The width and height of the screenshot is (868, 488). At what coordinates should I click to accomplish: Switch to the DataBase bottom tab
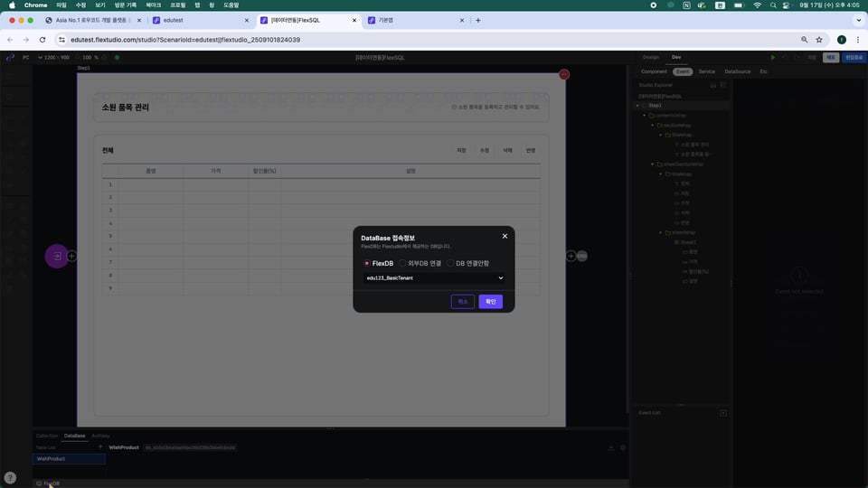tap(75, 436)
